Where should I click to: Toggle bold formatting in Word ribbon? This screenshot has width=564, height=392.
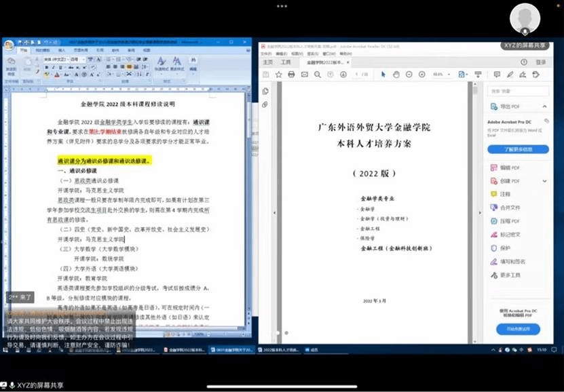click(x=45, y=67)
